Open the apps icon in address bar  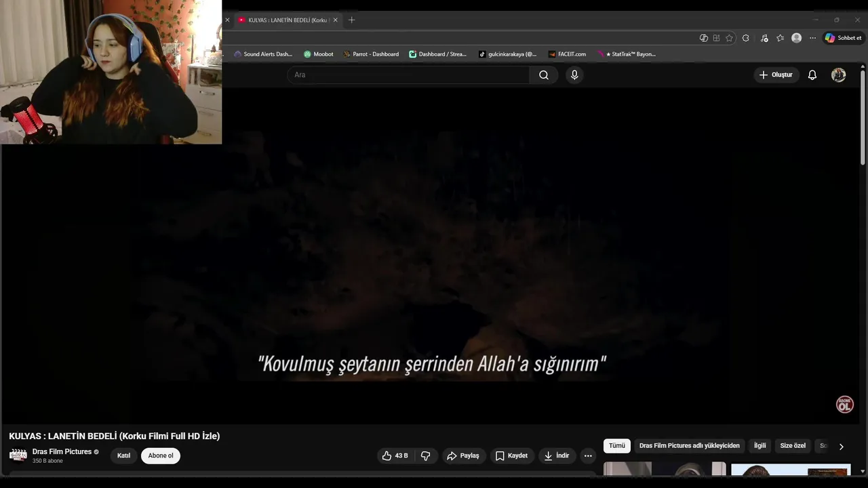(716, 38)
